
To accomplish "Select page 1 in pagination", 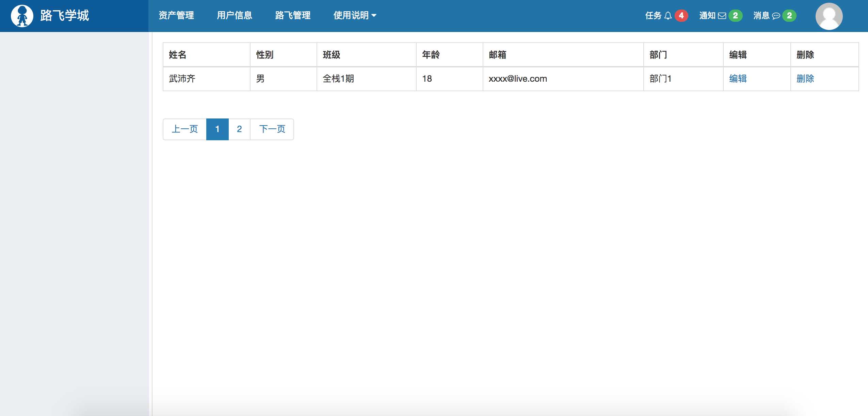I will (217, 129).
